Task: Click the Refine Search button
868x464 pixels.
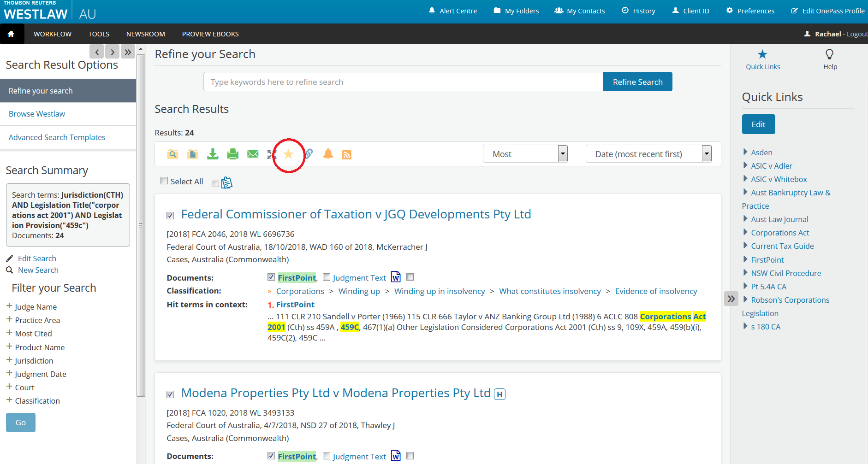Action: [x=637, y=82]
